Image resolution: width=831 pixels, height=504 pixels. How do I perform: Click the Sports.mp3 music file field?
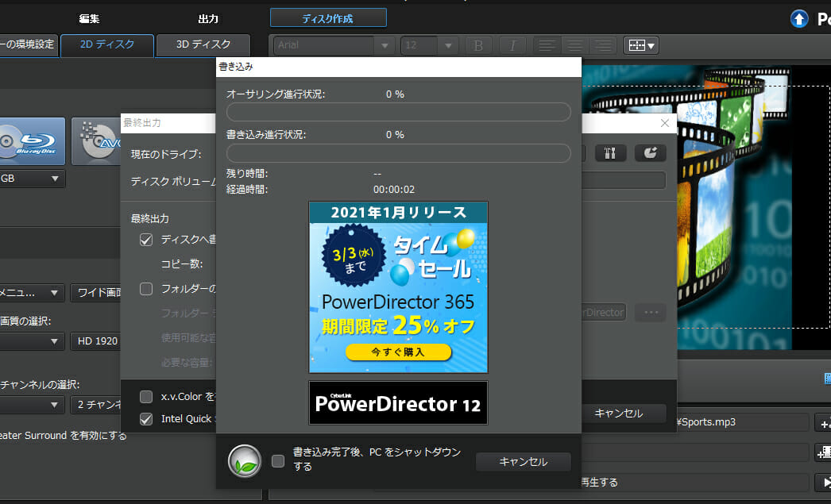point(742,422)
